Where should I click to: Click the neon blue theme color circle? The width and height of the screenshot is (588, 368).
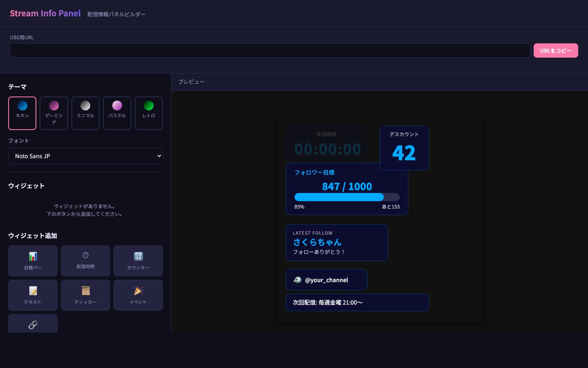point(22,105)
